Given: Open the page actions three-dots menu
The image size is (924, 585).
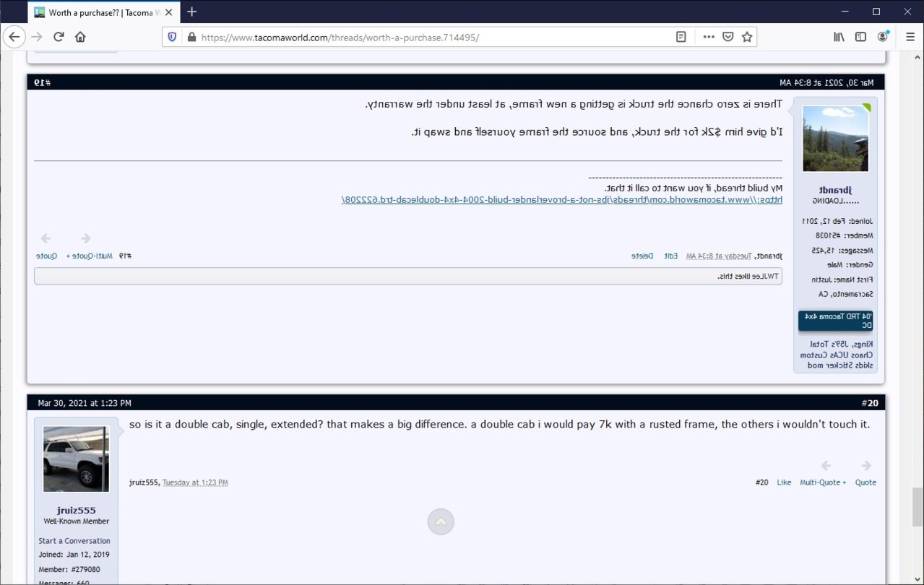Looking at the screenshot, I should (x=709, y=37).
